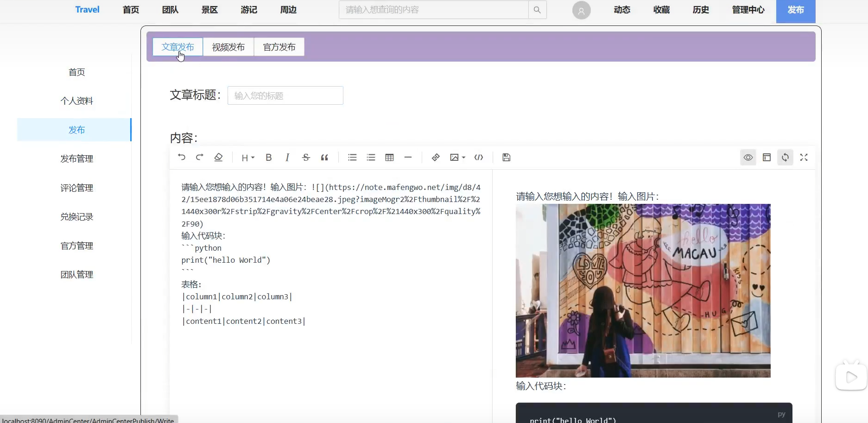Open 动态 in the top navigation
Image resolution: width=868 pixels, height=423 pixels.
point(622,10)
